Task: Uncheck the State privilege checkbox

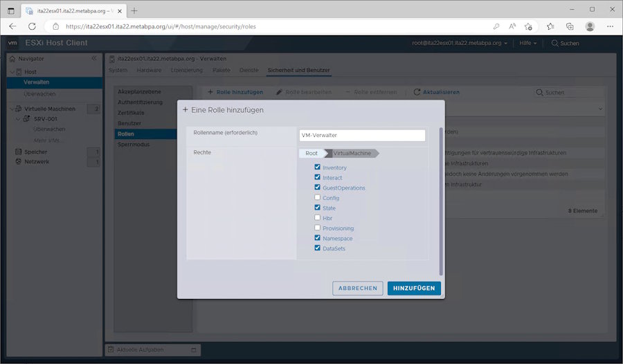Action: [x=317, y=208]
